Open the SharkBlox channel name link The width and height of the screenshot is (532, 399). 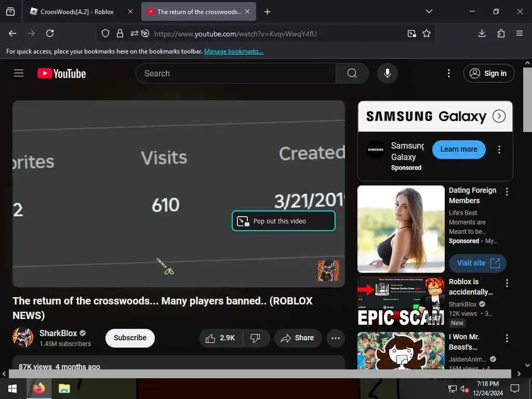[x=58, y=333]
